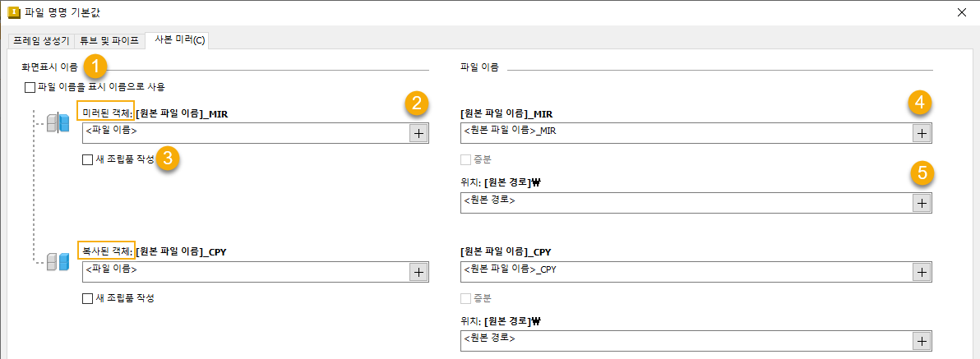980x359 pixels.
Task: Click plus button beside copied file name _CPY
Action: (922, 272)
